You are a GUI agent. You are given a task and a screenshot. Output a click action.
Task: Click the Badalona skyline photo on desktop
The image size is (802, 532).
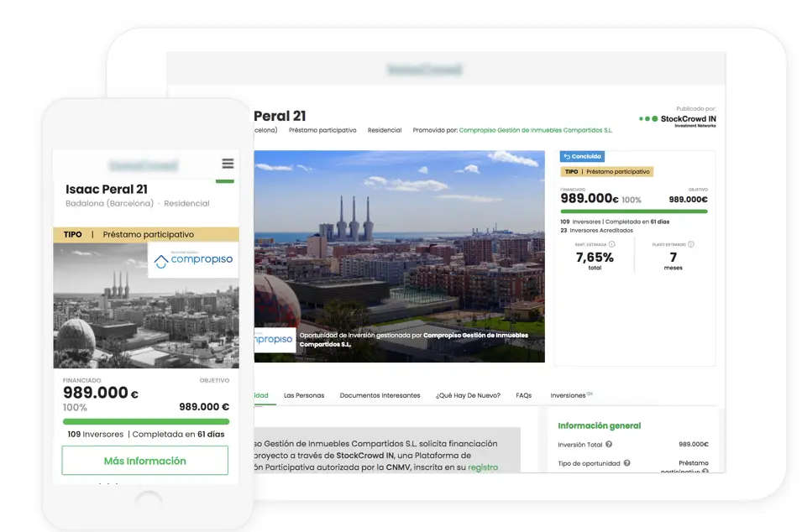click(399, 243)
